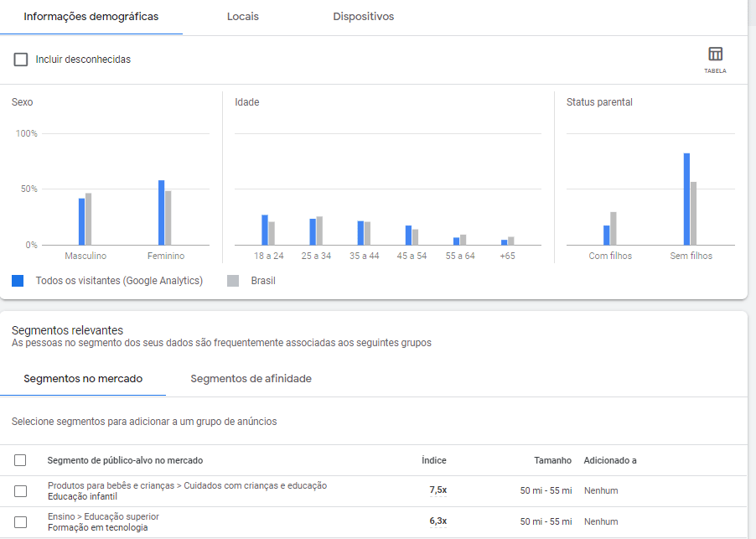Click the gray Brasil legend swatch

pos(233,281)
